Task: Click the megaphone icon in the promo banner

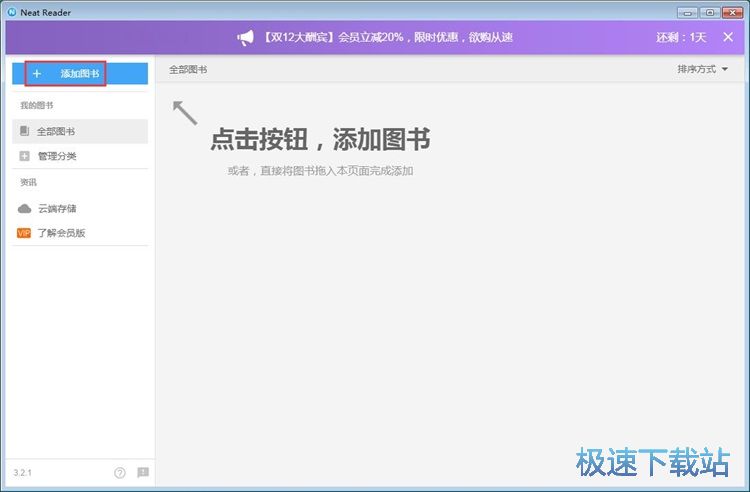Action: [246, 38]
